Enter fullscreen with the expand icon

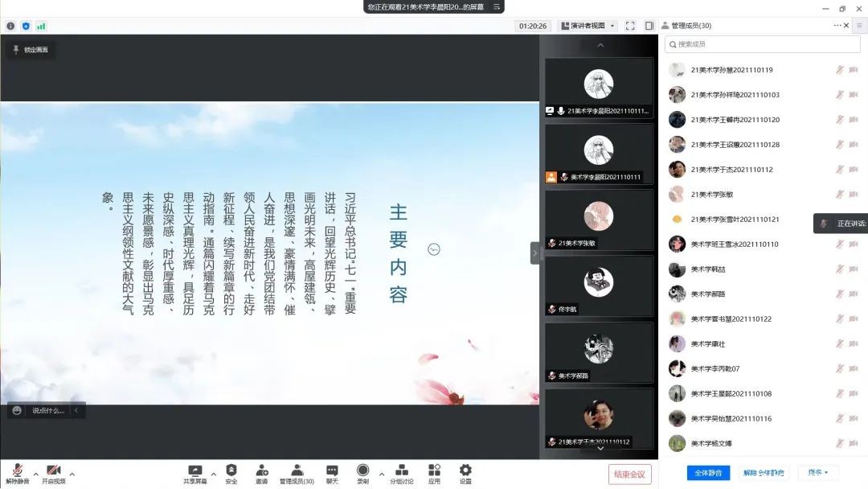(x=630, y=25)
